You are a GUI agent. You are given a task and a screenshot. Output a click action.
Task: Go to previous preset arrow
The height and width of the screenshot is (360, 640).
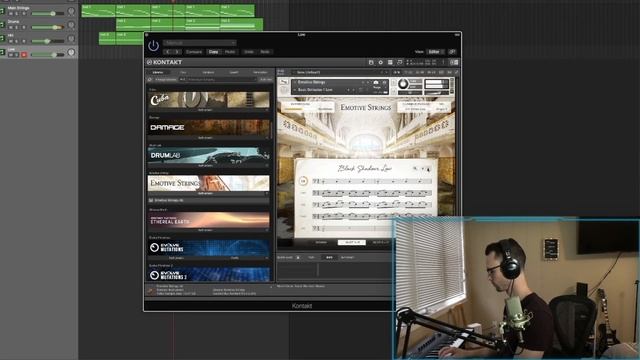tap(168, 52)
